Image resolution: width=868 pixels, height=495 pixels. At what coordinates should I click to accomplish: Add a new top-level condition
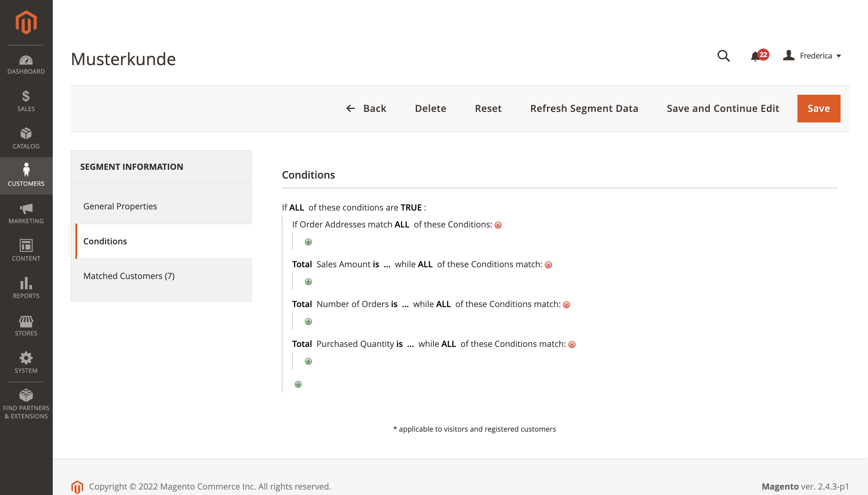[298, 385]
